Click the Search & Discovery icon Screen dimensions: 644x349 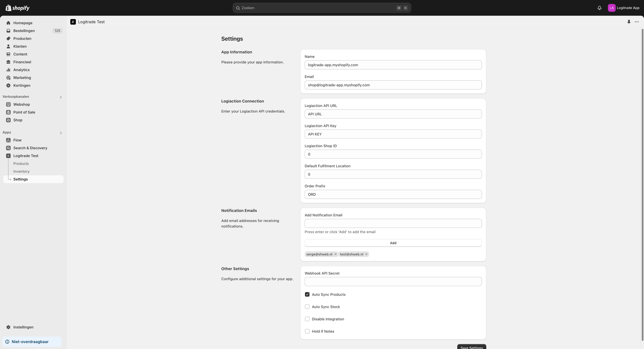coord(8,148)
